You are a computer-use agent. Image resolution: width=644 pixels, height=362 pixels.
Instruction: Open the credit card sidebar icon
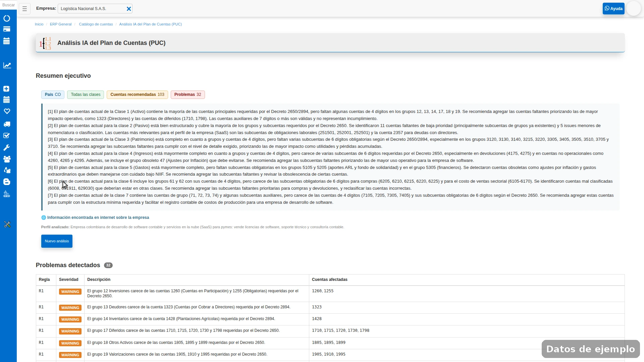click(7, 29)
